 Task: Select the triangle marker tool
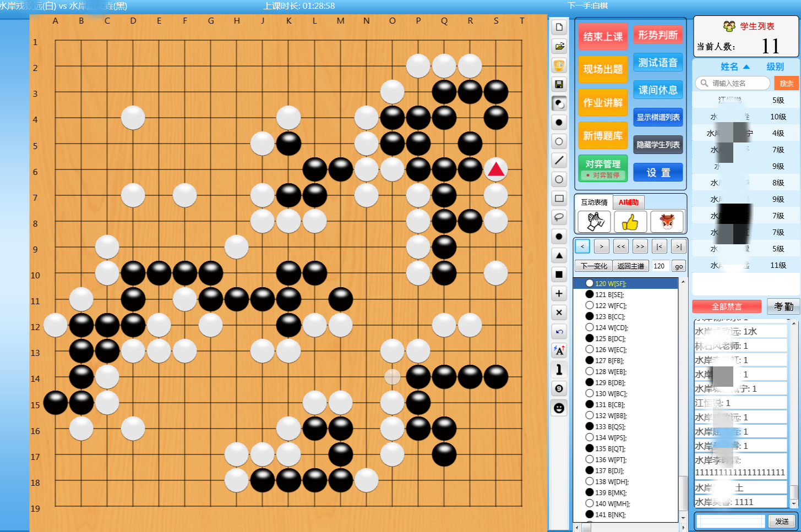coord(559,255)
